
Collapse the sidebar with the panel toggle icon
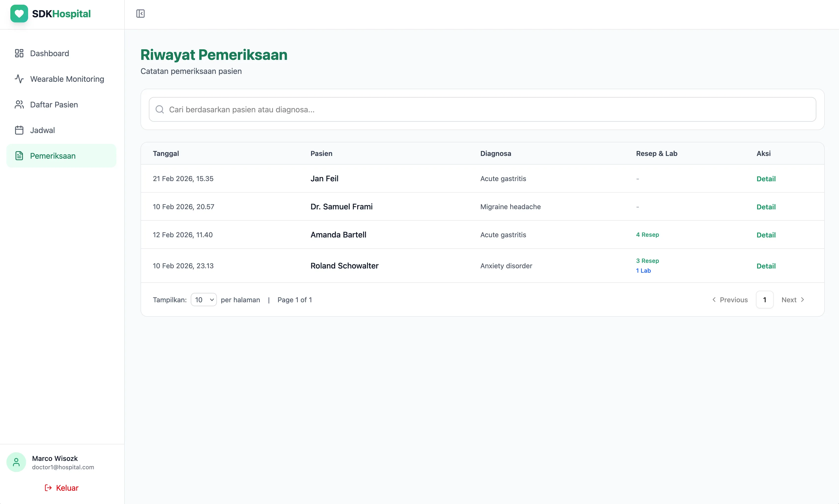point(140,14)
